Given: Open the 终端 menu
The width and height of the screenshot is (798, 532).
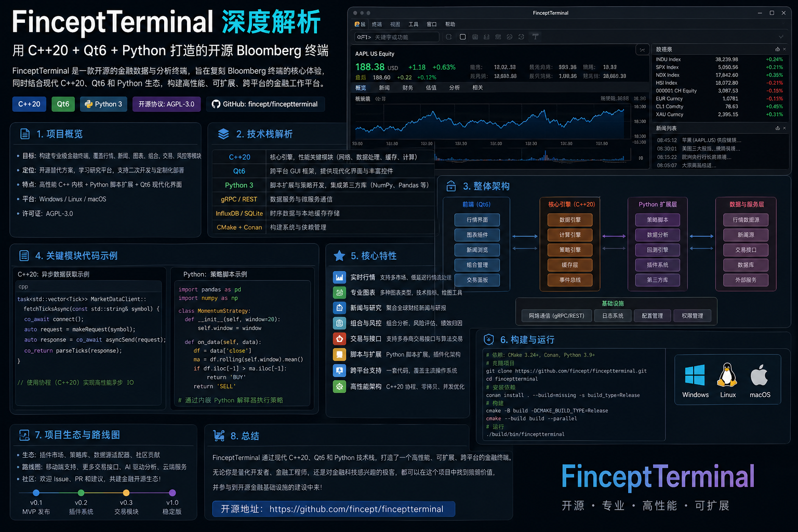Looking at the screenshot, I should [x=377, y=24].
